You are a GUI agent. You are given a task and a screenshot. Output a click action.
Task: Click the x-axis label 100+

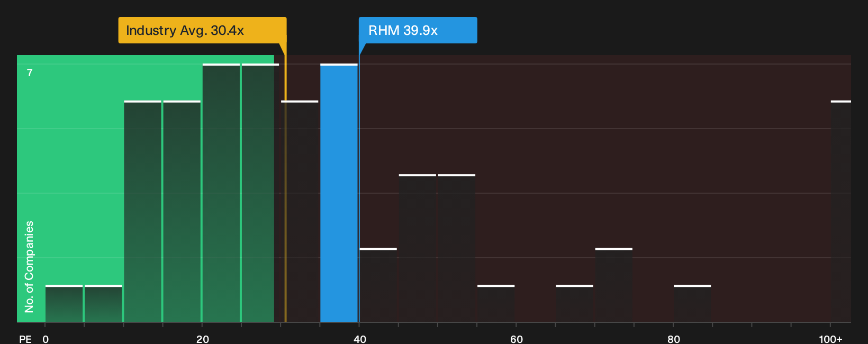click(830, 339)
